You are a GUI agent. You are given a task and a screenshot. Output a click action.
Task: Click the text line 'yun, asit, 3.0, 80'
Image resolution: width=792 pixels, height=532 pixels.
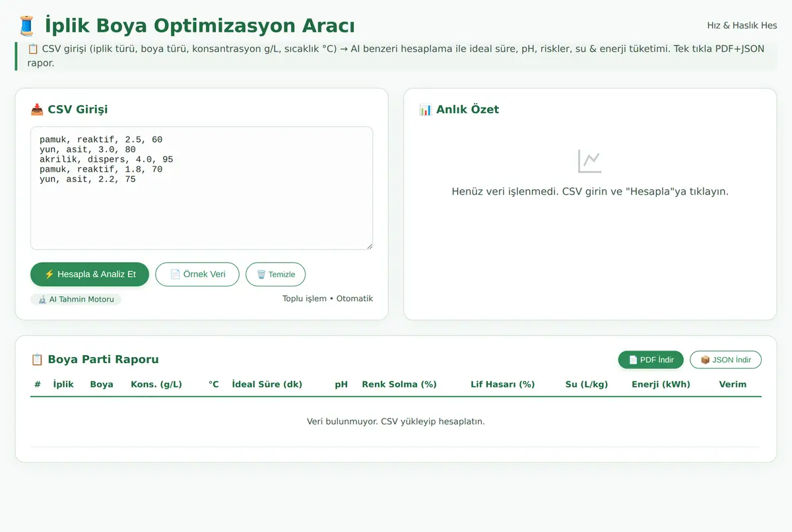pyautogui.click(x=88, y=150)
